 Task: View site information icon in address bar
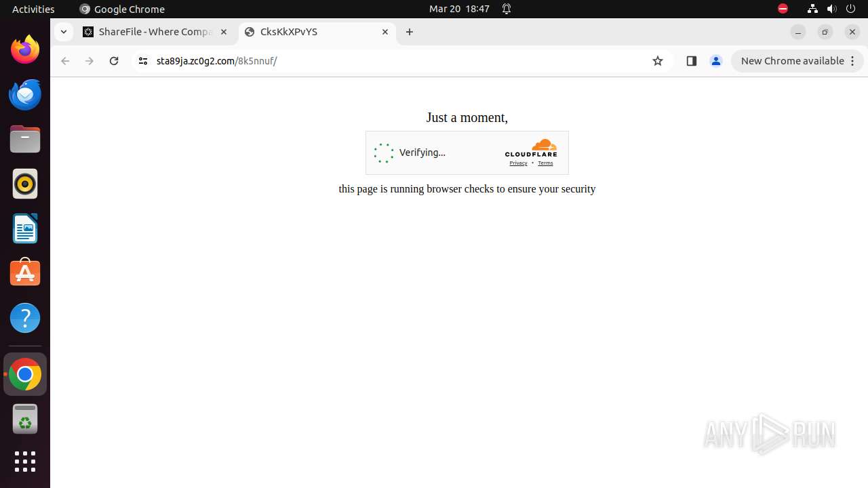tap(142, 61)
